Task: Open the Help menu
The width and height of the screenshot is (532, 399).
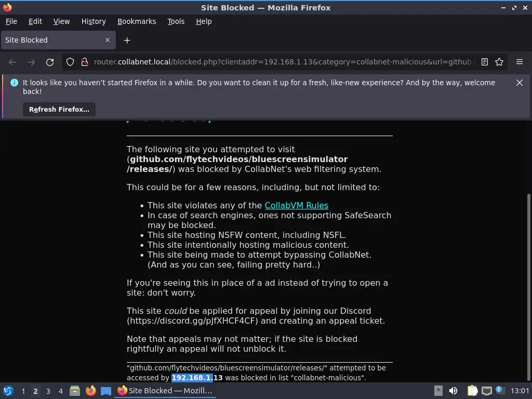Action: (204, 21)
